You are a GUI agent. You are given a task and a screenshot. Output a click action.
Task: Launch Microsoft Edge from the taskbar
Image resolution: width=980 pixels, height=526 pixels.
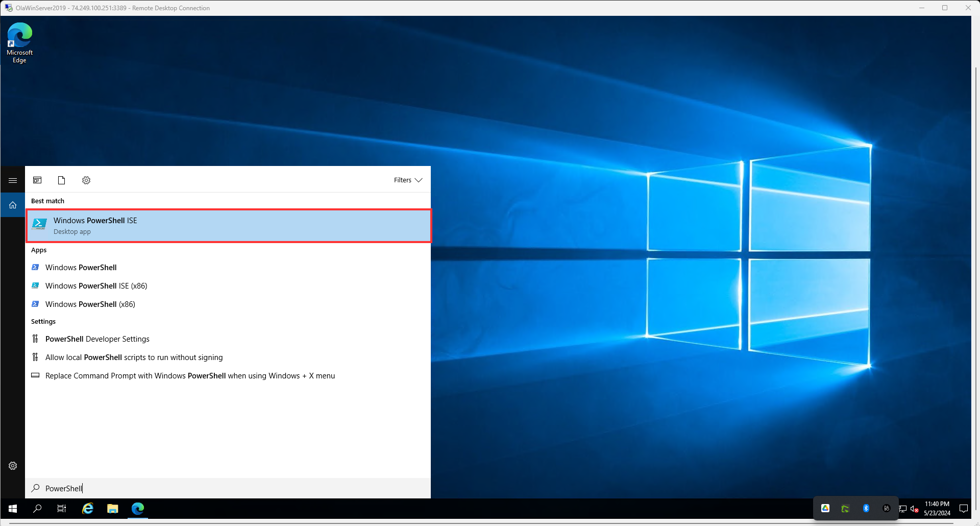(x=137, y=509)
